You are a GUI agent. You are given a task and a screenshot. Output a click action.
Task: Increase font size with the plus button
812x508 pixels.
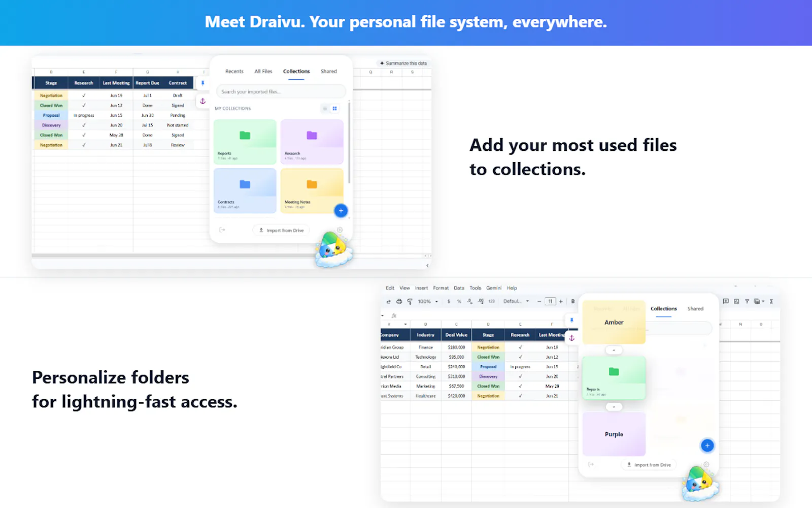(x=561, y=301)
